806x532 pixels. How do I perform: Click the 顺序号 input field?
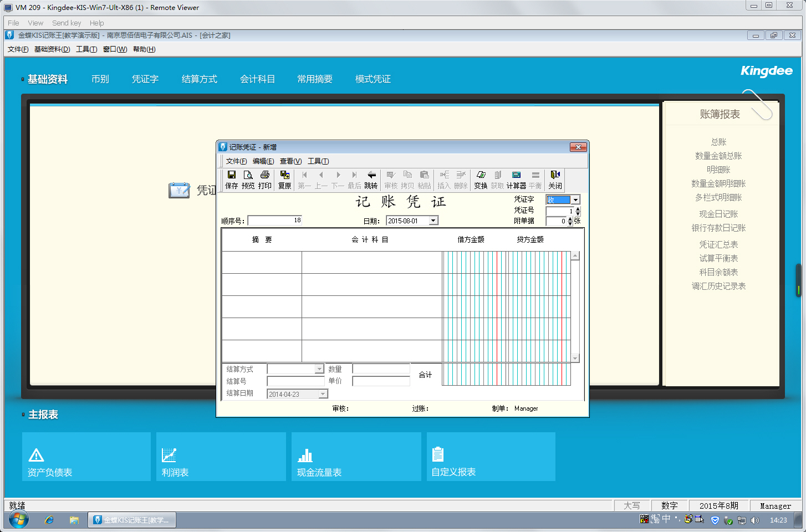[x=274, y=221]
